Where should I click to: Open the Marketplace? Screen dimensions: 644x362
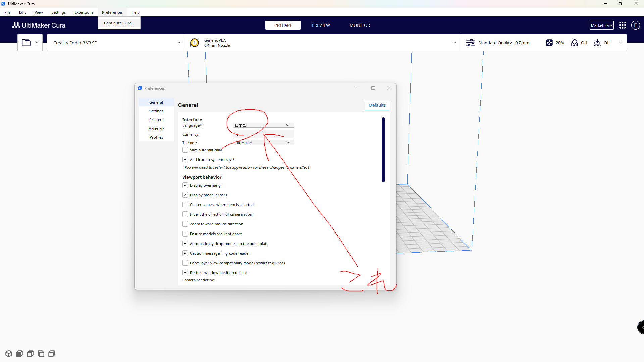coord(602,25)
